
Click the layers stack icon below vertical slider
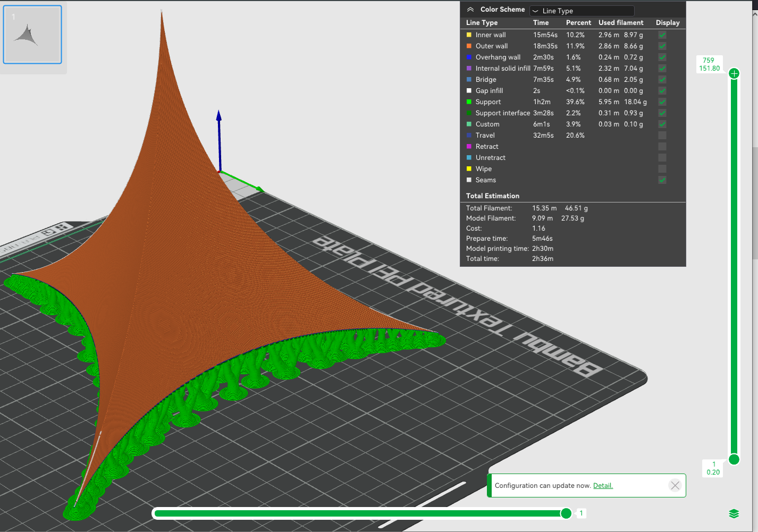734,513
